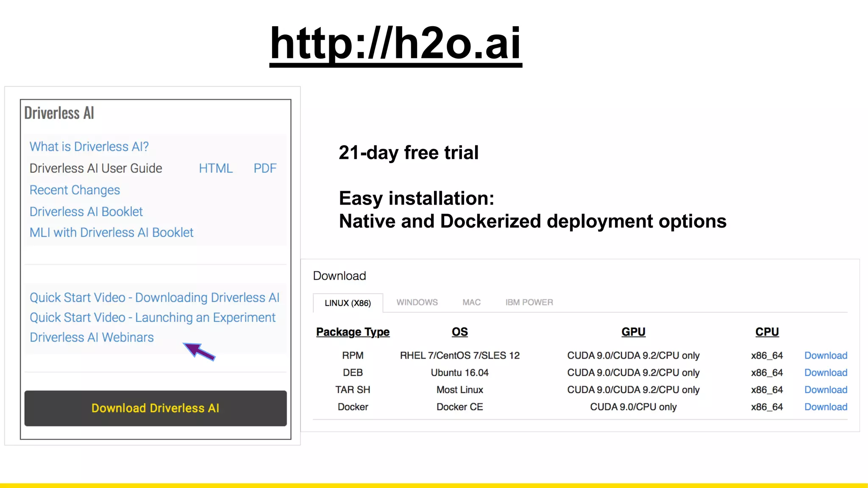The image size is (868, 488).
Task: Open the Driverless AI Webinars link
Action: [x=92, y=337]
